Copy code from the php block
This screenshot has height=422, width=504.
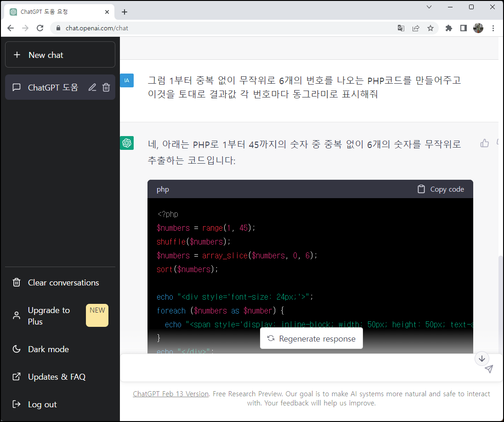(441, 189)
